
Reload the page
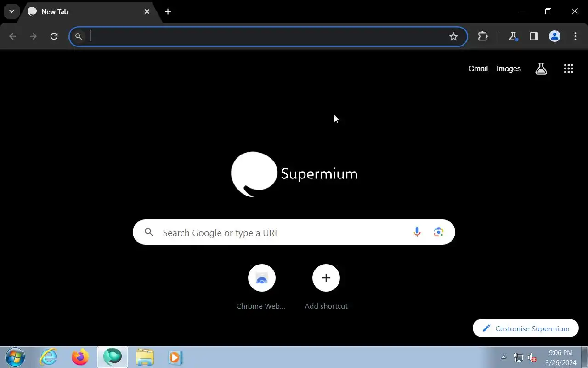point(54,36)
